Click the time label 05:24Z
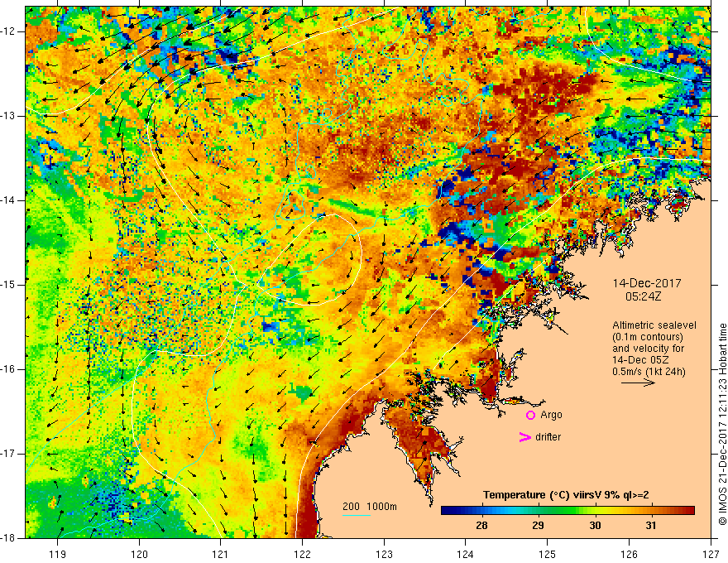This screenshot has width=728, height=563. point(643,296)
